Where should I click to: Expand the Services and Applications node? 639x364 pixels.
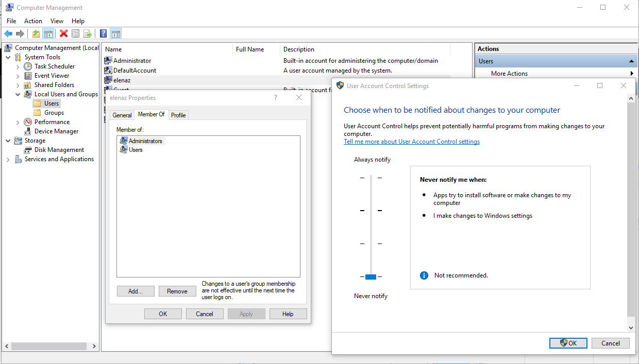coord(8,159)
